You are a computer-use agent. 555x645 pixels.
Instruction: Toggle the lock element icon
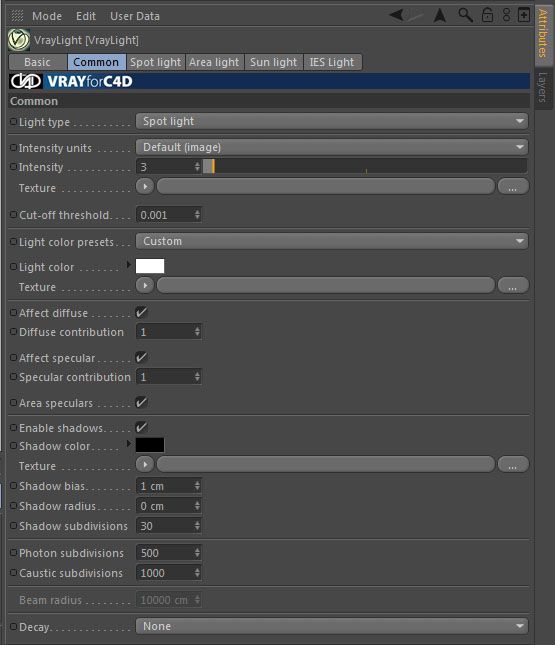click(x=488, y=15)
